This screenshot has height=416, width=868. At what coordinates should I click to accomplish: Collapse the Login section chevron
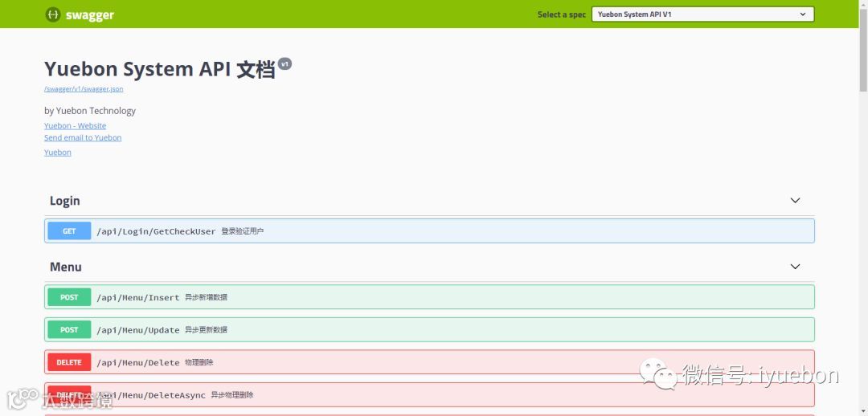795,200
